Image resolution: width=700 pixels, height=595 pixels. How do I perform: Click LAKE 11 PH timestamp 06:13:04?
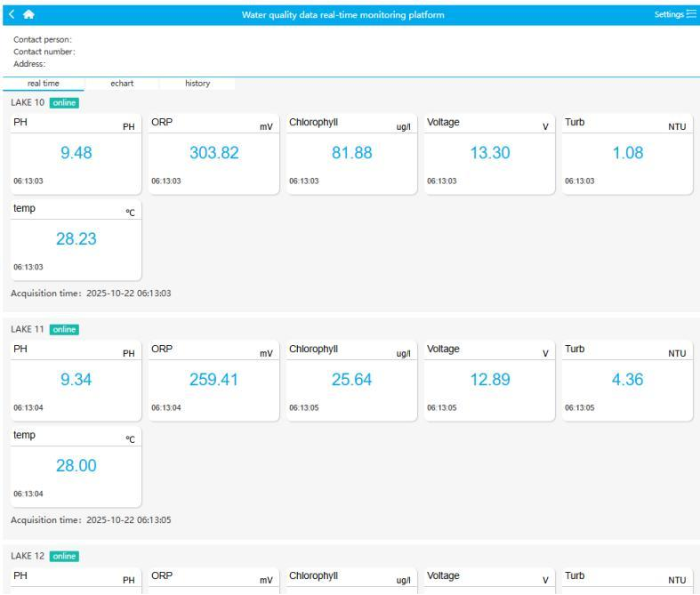(x=28, y=407)
